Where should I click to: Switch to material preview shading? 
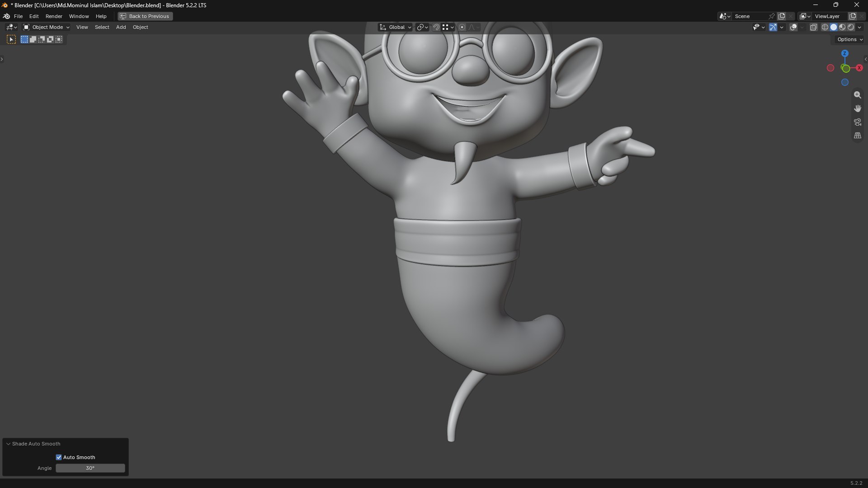842,27
